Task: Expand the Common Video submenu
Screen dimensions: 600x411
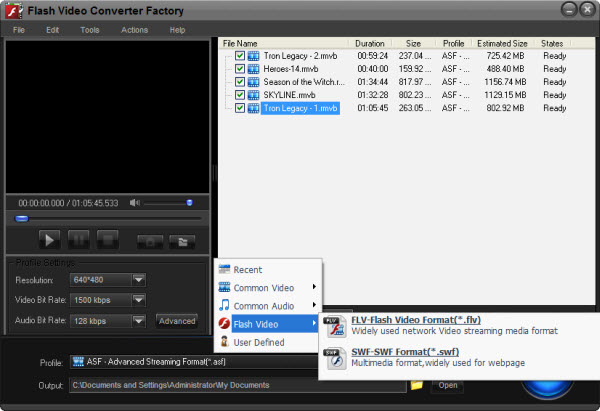Action: (268, 287)
